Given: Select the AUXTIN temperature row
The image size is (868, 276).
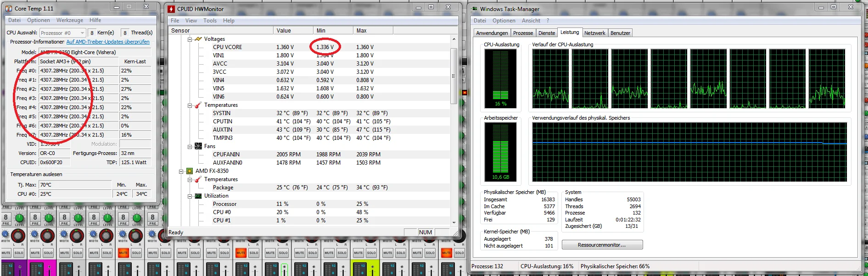Looking at the screenshot, I should click(x=308, y=130).
